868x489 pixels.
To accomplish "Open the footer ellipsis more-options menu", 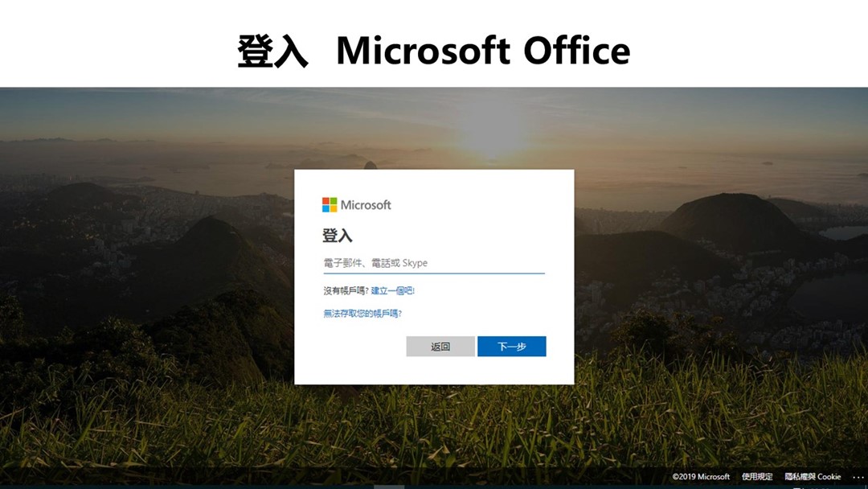I will coord(858,477).
